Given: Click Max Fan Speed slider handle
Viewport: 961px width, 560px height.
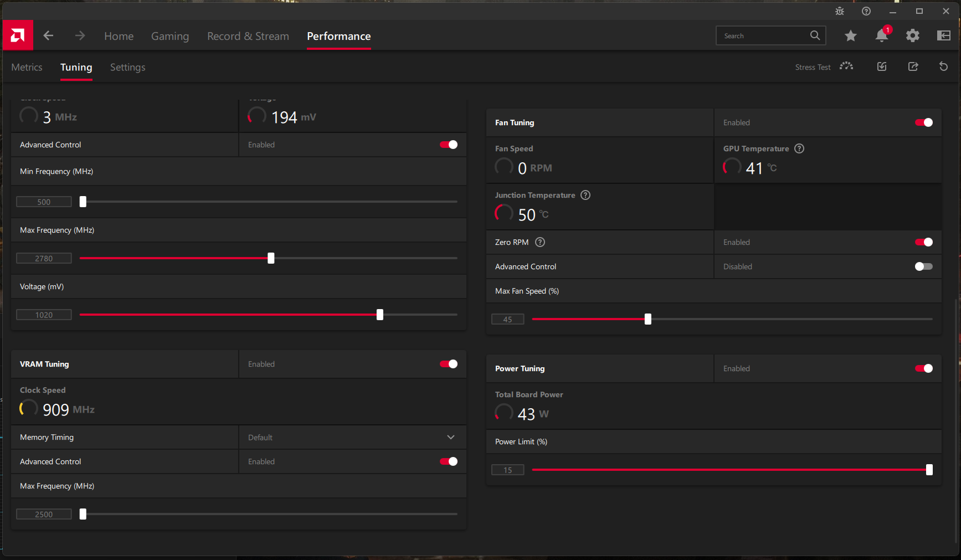Looking at the screenshot, I should tap(648, 319).
